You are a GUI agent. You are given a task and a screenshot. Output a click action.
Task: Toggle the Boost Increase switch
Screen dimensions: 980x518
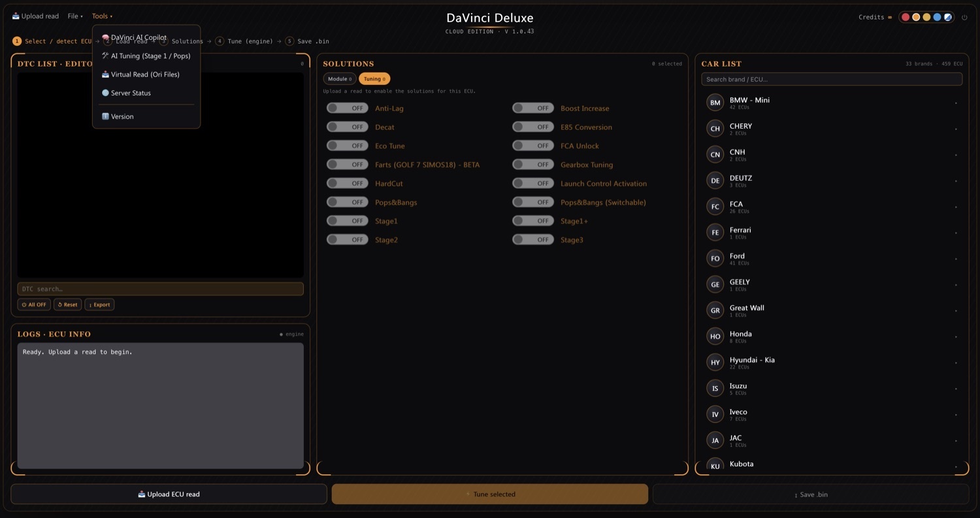tap(533, 108)
